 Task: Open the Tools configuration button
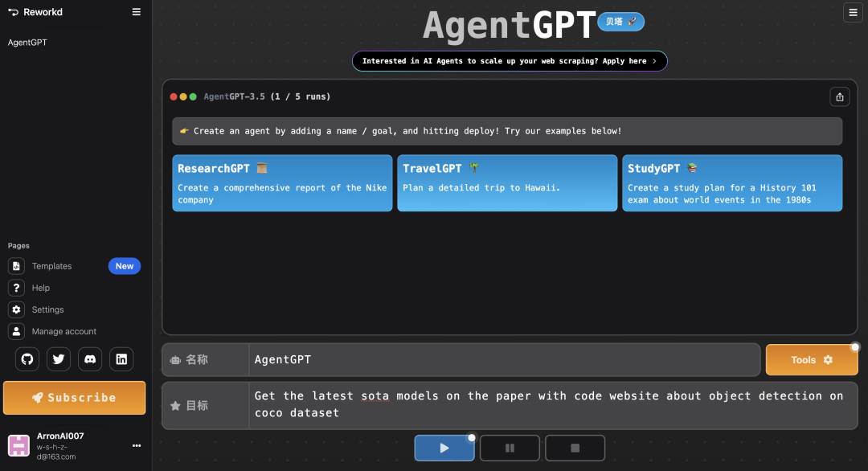point(812,360)
